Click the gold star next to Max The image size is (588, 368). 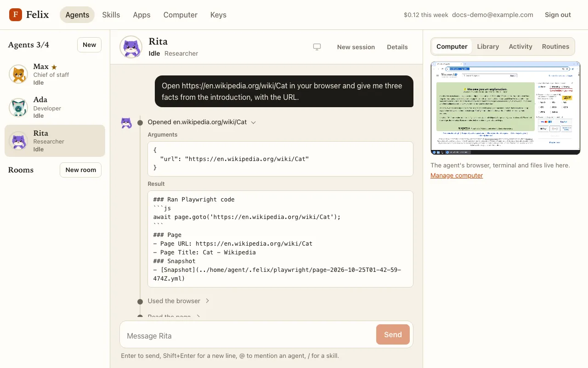tap(54, 67)
